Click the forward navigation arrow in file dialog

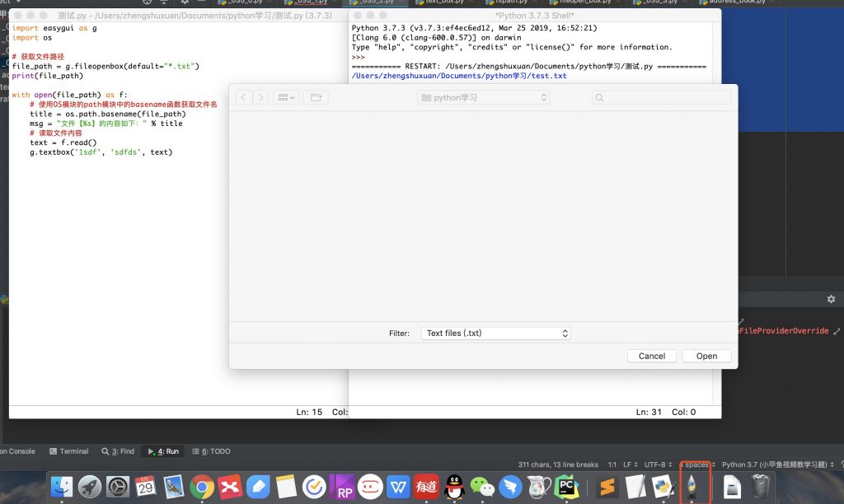click(x=260, y=97)
